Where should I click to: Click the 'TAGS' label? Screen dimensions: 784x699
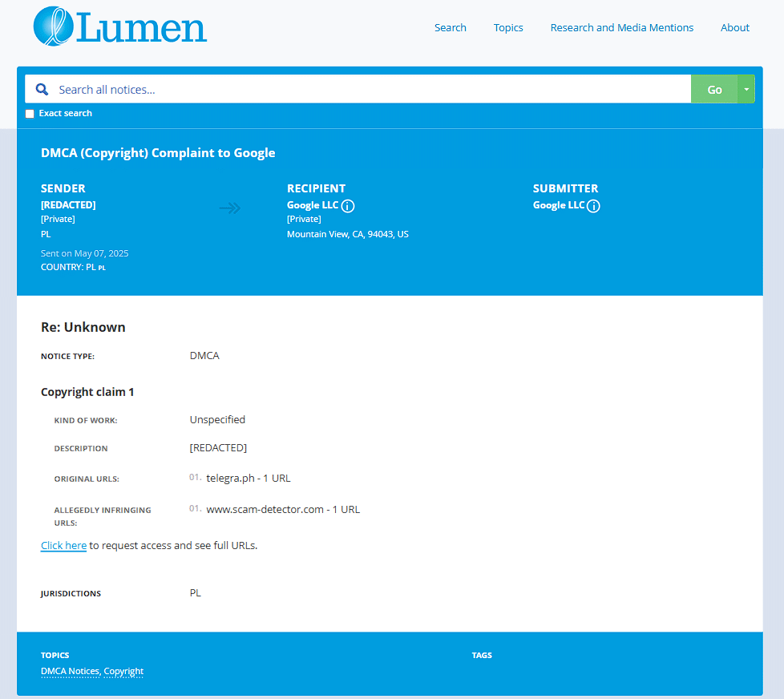[482, 655]
